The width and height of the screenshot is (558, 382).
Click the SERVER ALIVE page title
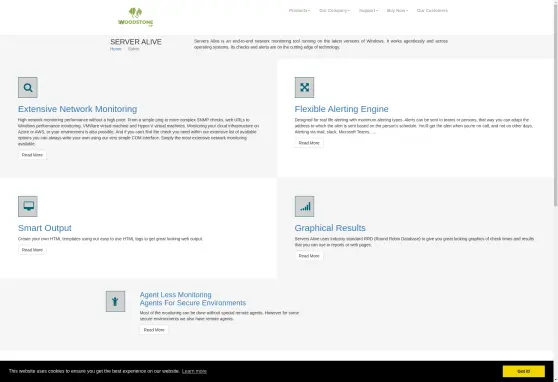[x=136, y=42]
